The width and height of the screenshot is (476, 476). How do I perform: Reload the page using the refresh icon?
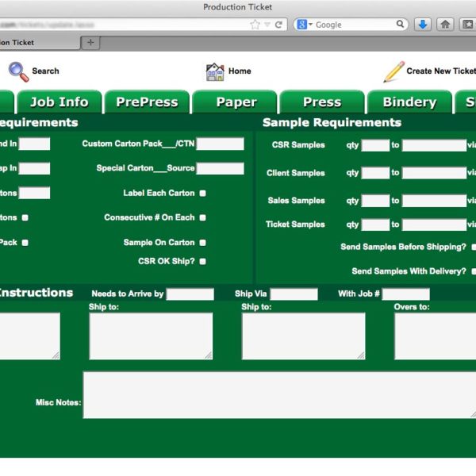pos(279,25)
